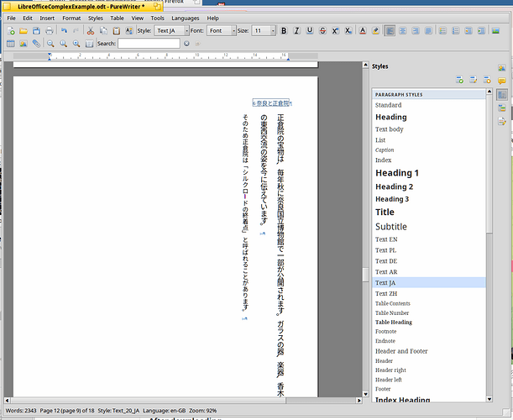Viewport: 513px width, 420px height.
Task: Enable centered text alignment
Action: [403, 31]
